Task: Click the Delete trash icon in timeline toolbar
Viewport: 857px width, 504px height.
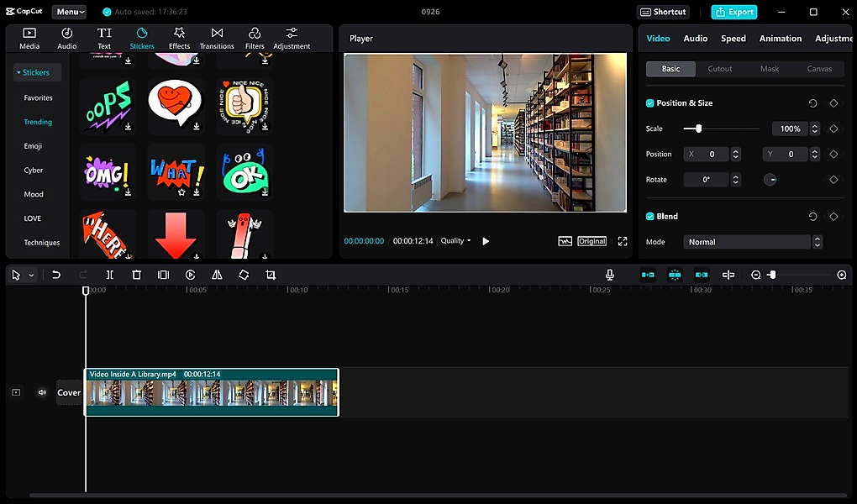Action: (x=136, y=275)
